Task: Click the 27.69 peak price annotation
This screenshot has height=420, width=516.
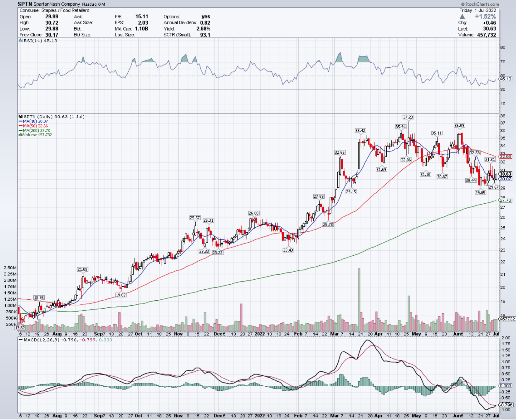Action: tap(319, 196)
